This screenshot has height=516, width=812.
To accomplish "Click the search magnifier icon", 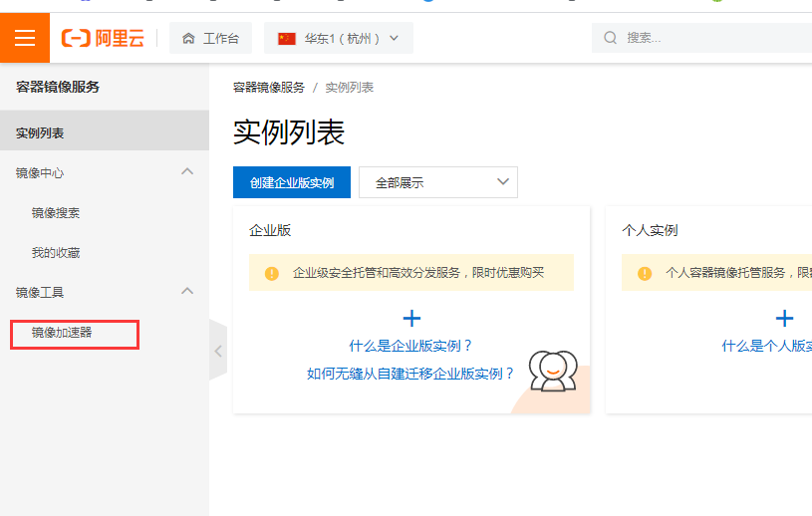I will [x=611, y=38].
